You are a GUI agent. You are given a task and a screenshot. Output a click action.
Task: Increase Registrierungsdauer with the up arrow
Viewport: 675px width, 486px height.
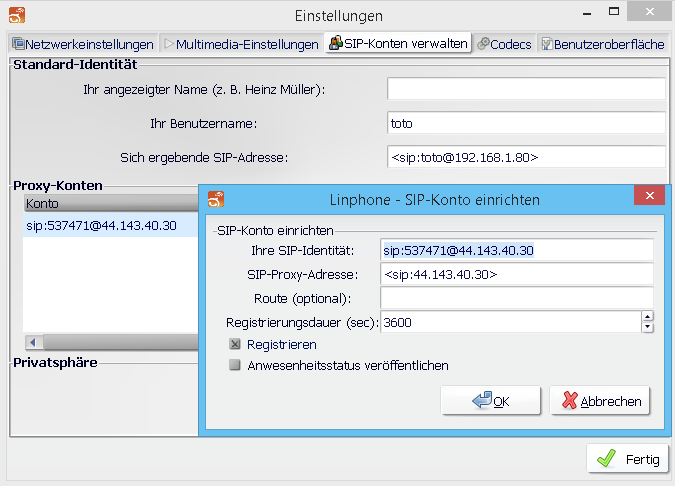(x=647, y=317)
